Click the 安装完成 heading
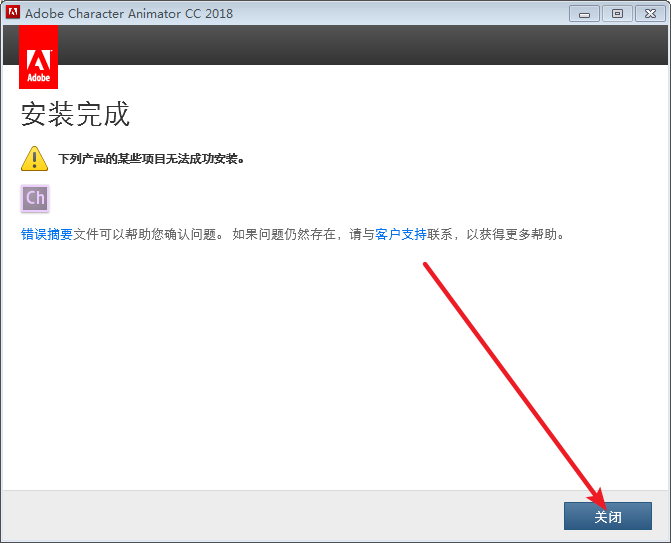Screen dimensions: 671x543 [75, 114]
